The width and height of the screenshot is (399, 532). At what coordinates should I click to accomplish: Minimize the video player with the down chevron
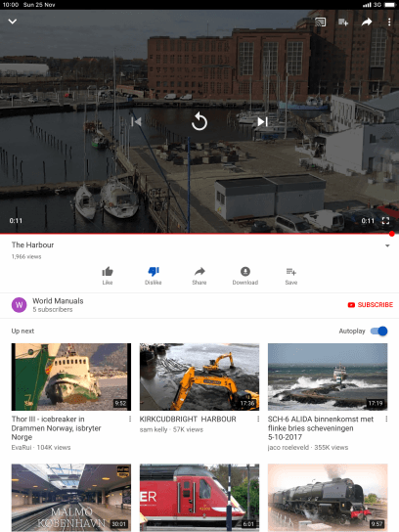pos(13,22)
